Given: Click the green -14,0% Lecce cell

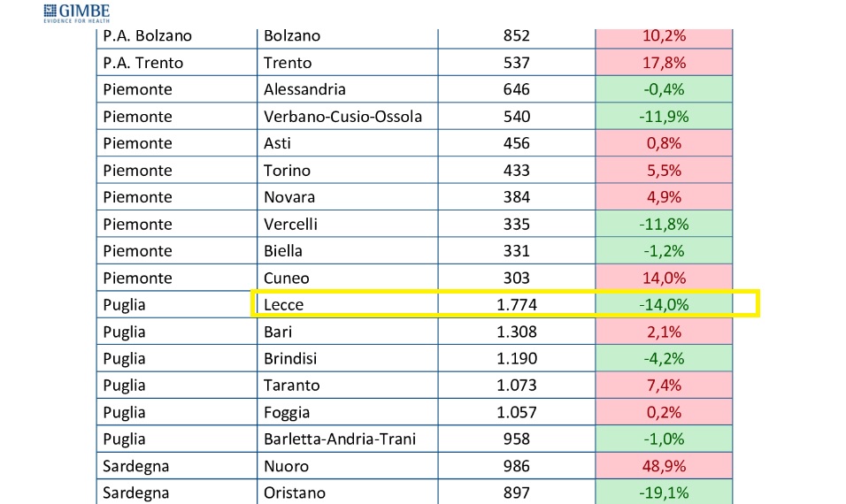Looking at the screenshot, I should [664, 305].
